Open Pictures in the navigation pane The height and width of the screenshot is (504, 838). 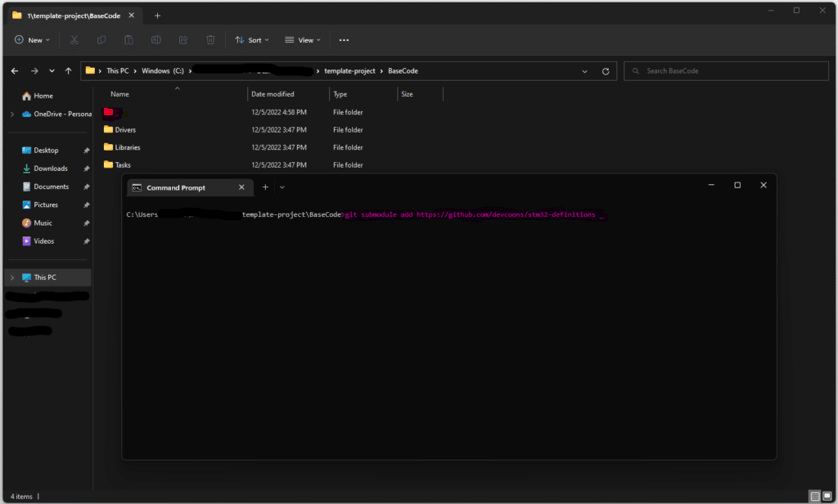click(x=40, y=205)
